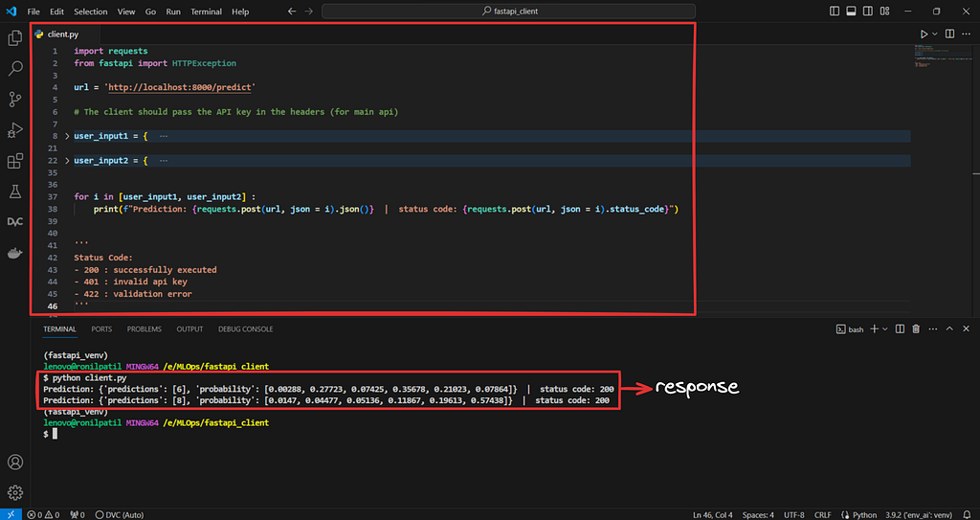Viewport: 980px width, 520px height.
Task: Toggle the secondary side bar layout icon
Action: coord(868,11)
